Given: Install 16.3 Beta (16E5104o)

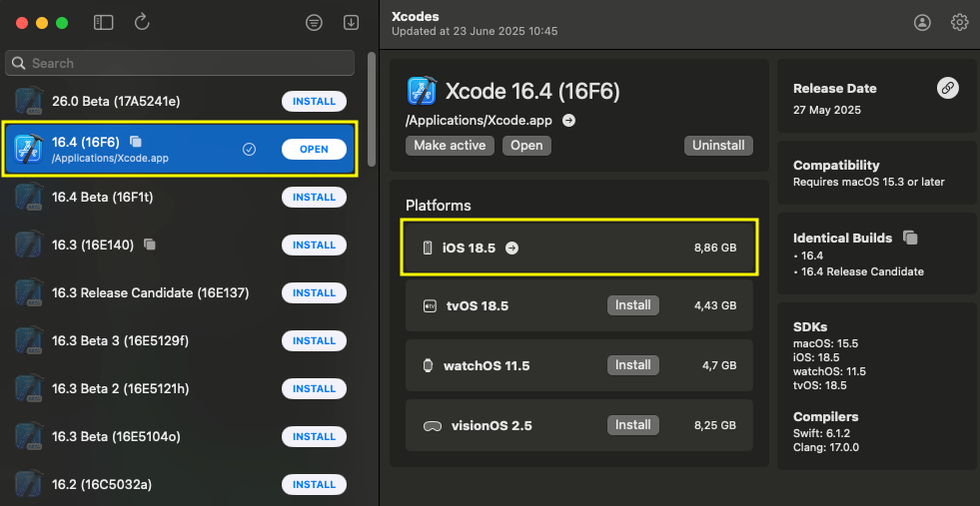Looking at the screenshot, I should tap(314, 437).
